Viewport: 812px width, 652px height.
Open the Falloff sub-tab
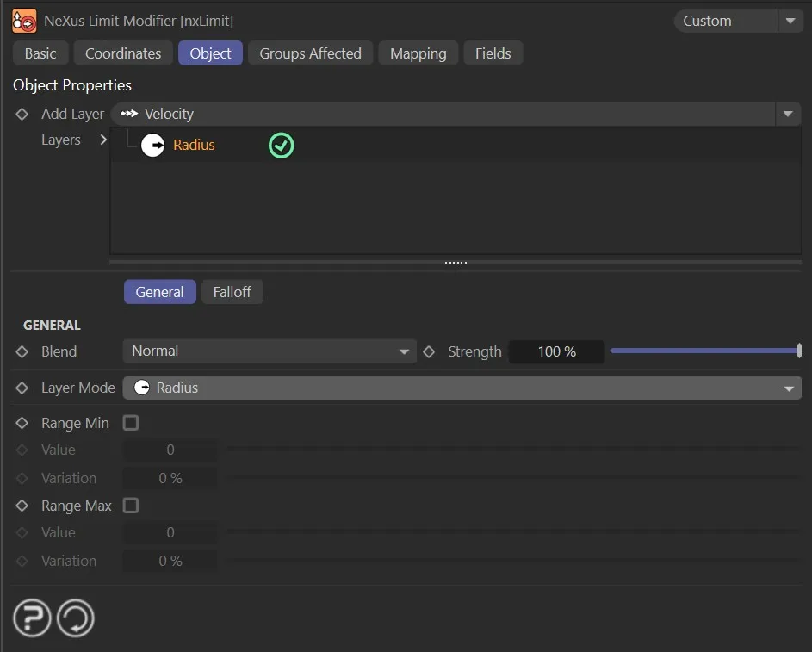(232, 292)
